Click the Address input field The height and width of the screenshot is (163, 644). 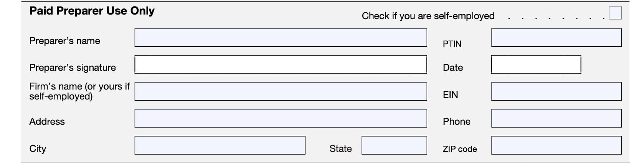tap(280, 118)
